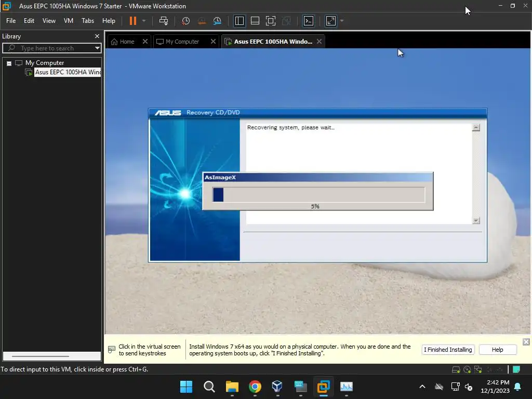Open the View menu
This screenshot has height=399, width=532.
[x=49, y=21]
